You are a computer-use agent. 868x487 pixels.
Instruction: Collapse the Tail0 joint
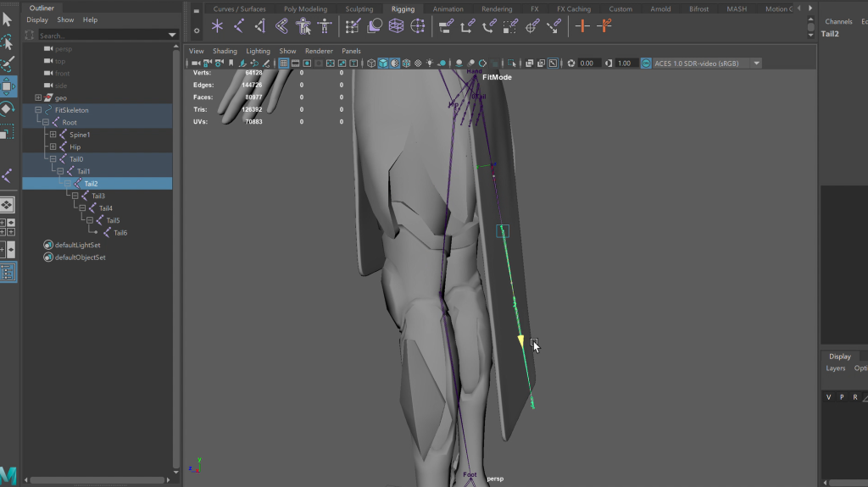click(53, 159)
